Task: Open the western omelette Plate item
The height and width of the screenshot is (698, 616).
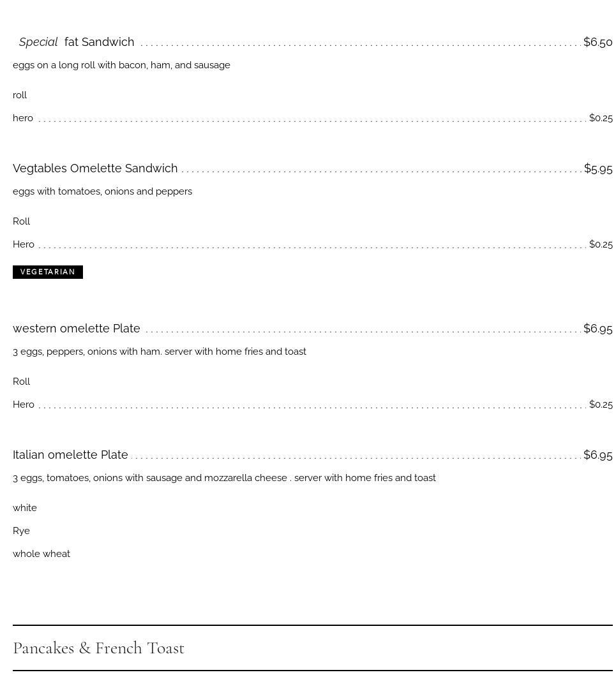Action: [x=77, y=329]
